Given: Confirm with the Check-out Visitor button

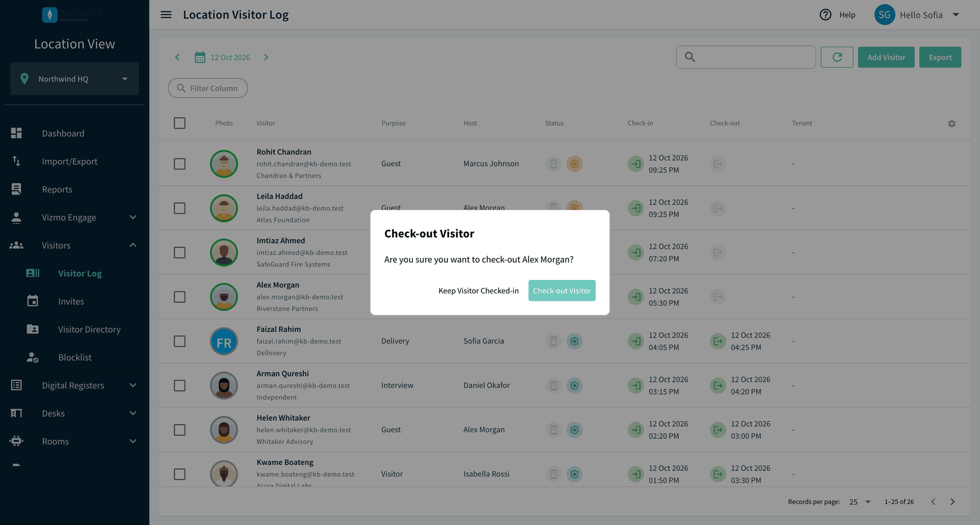Looking at the screenshot, I should coord(562,291).
